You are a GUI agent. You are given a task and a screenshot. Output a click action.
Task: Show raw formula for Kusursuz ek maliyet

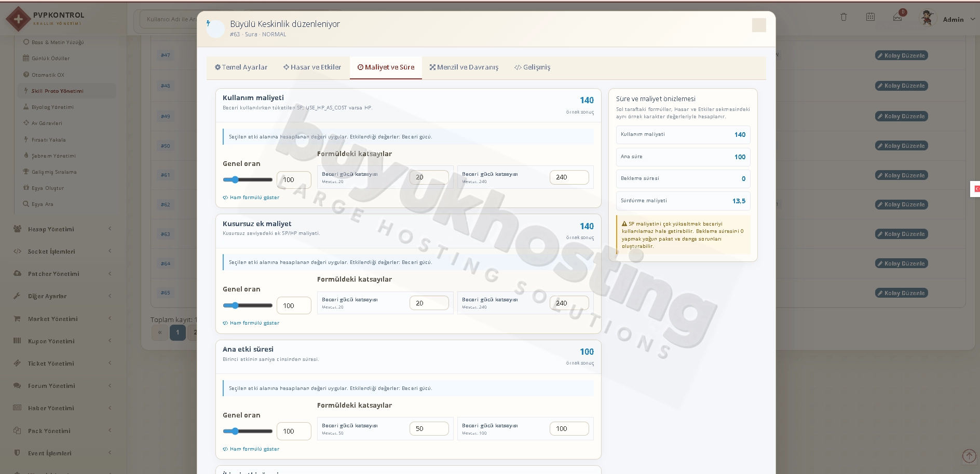[x=251, y=323]
